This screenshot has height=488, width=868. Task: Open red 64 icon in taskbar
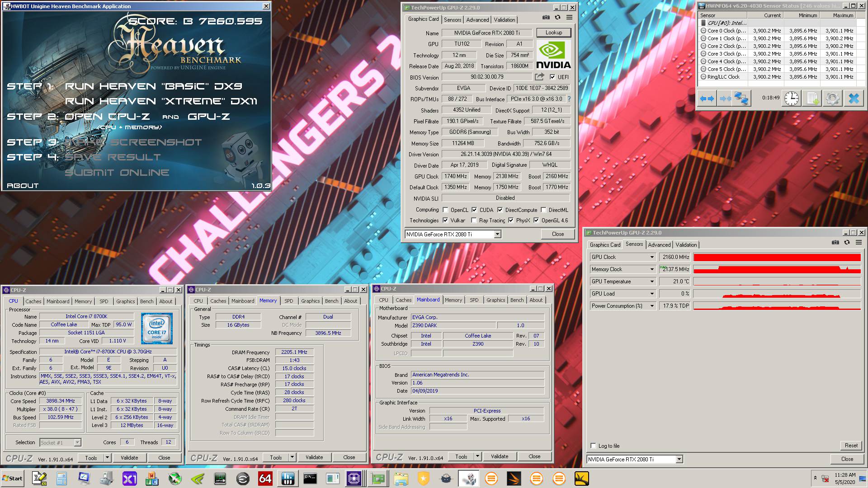coord(265,479)
